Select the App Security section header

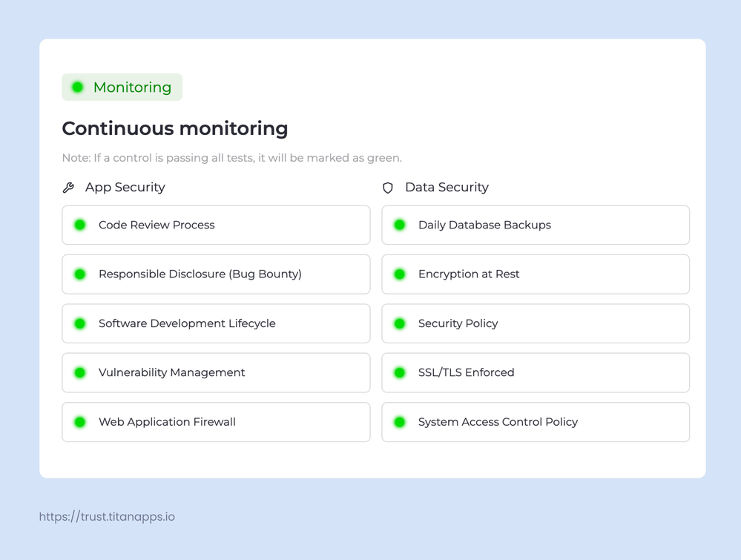pyautogui.click(x=124, y=188)
